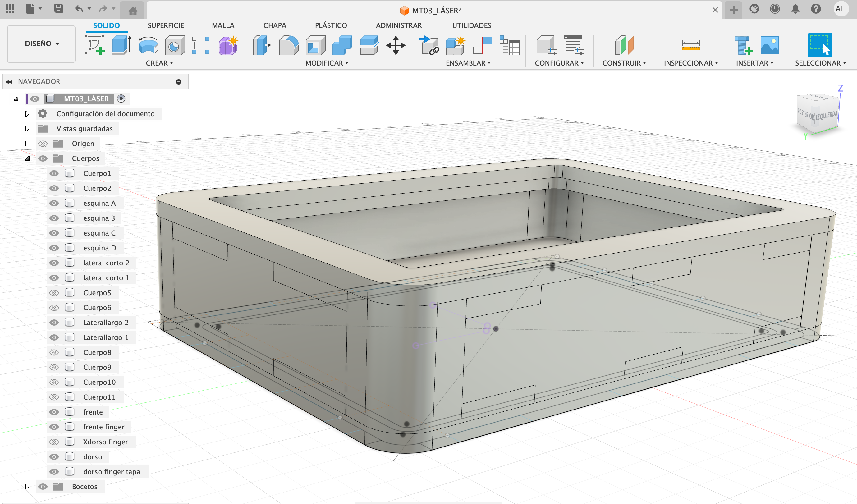The image size is (857, 504).
Task: Activate the MT03_LÁSER component radio button
Action: coord(121,99)
